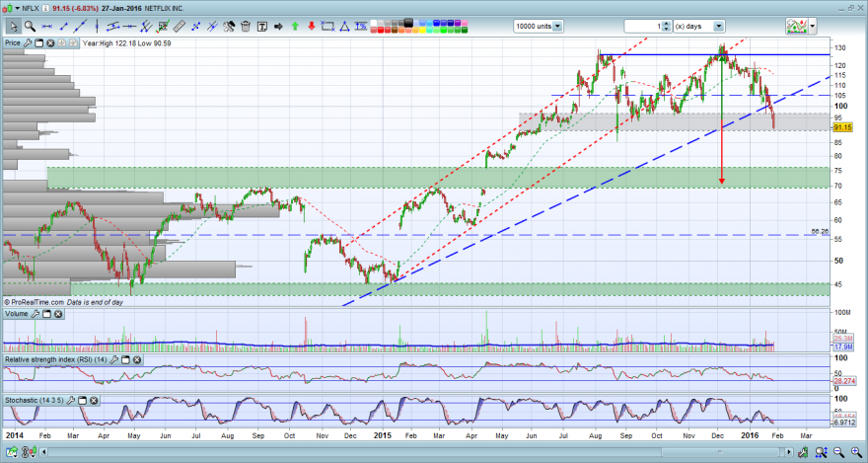Select the channel drawing tool

(x=113, y=26)
